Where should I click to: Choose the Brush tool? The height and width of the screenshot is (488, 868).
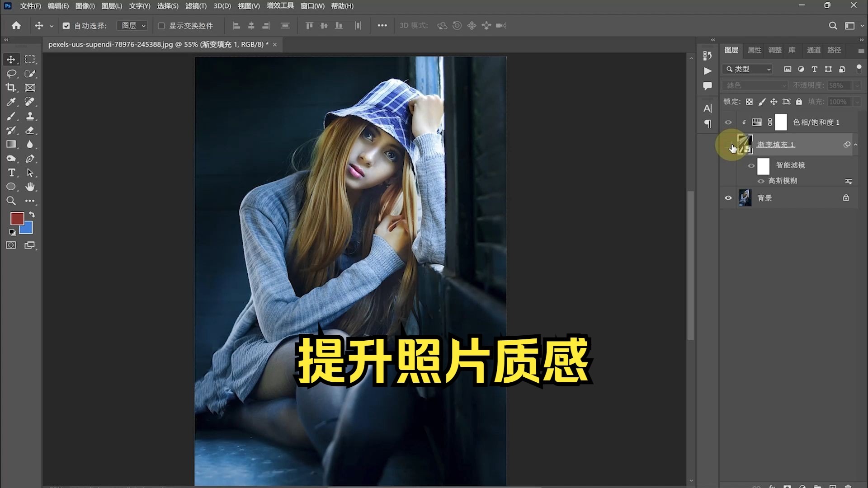coord(11,116)
